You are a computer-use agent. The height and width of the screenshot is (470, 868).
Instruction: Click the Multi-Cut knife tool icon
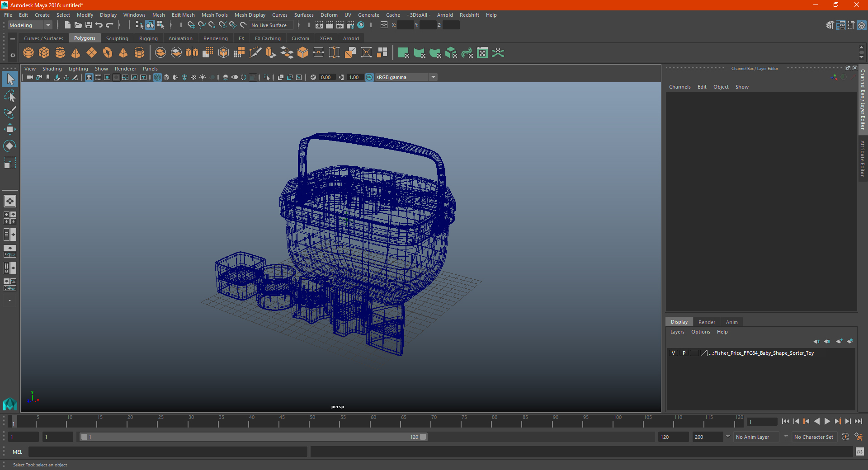pyautogui.click(x=255, y=53)
